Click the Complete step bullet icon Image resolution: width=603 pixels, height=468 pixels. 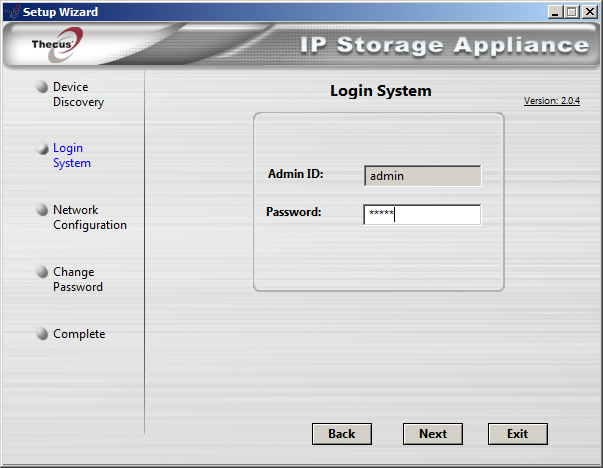[x=42, y=334]
